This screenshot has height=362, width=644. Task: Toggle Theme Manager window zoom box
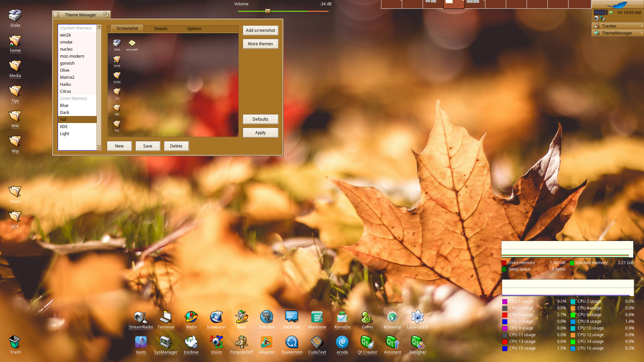106,15
